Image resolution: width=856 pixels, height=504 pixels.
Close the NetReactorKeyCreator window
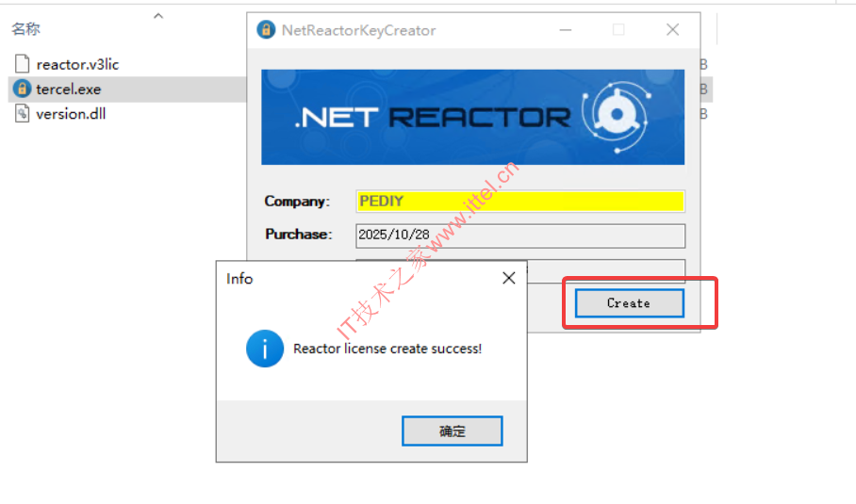click(672, 29)
